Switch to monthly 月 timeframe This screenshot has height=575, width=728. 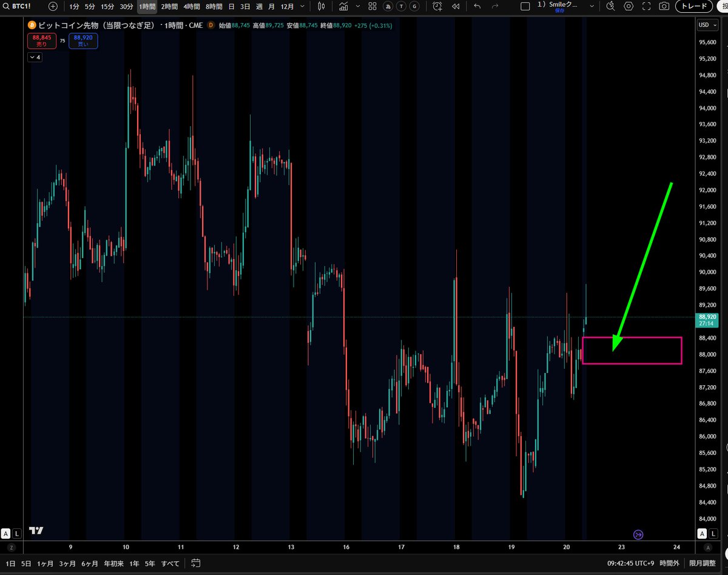pyautogui.click(x=271, y=6)
